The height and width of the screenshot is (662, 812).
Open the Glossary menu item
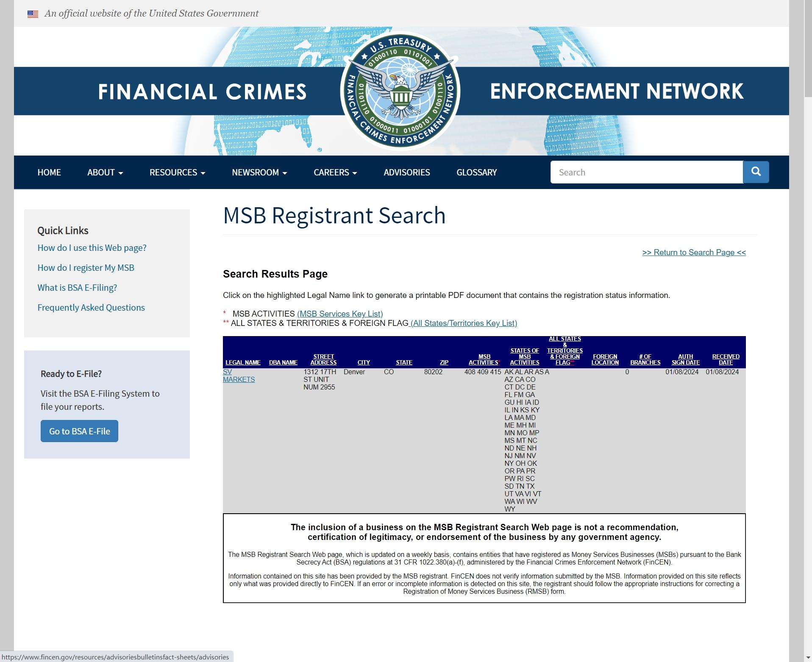477,172
